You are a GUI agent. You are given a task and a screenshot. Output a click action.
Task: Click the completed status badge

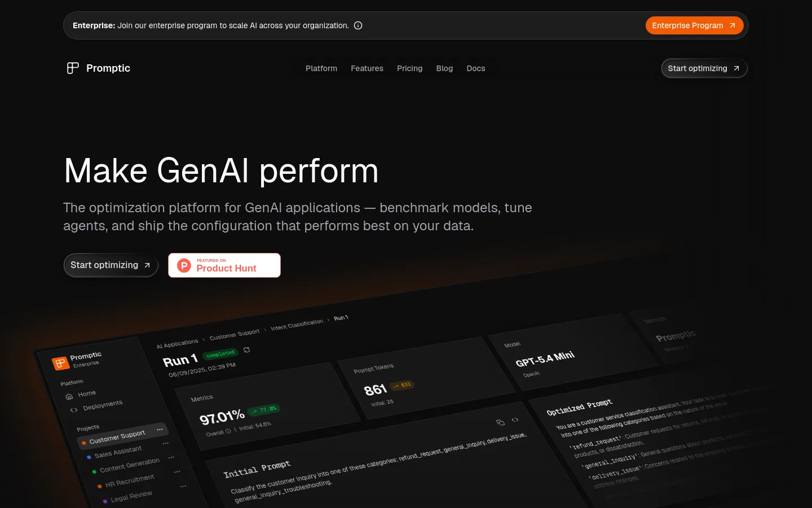(x=220, y=353)
